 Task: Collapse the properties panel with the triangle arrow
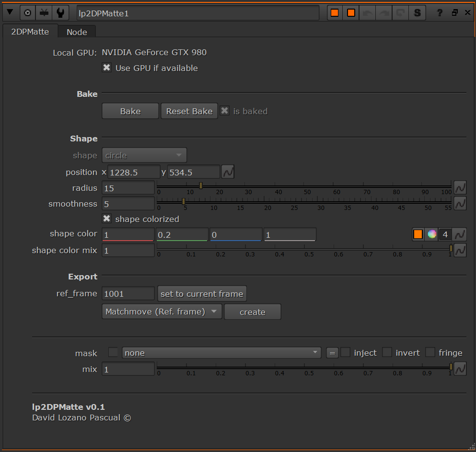click(10, 13)
